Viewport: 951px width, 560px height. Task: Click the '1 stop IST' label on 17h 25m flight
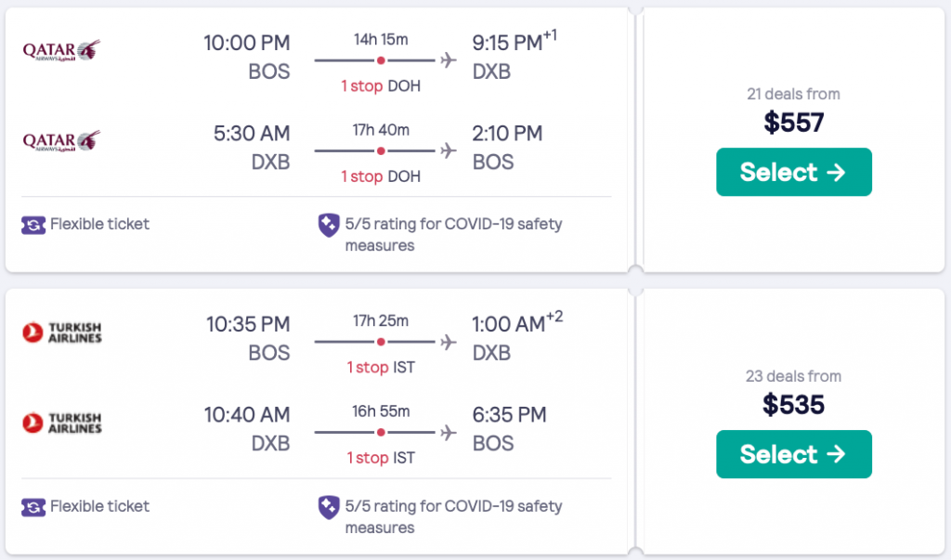pos(381,368)
